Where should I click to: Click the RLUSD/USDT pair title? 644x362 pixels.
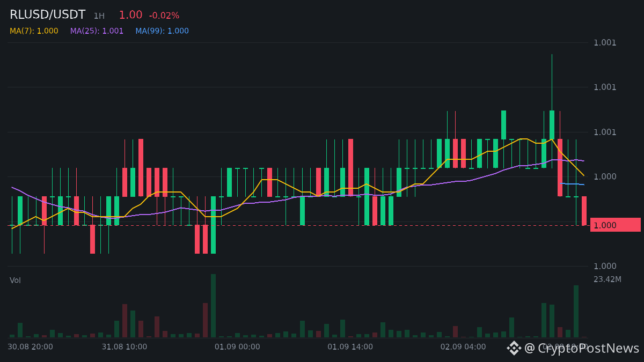pos(47,15)
